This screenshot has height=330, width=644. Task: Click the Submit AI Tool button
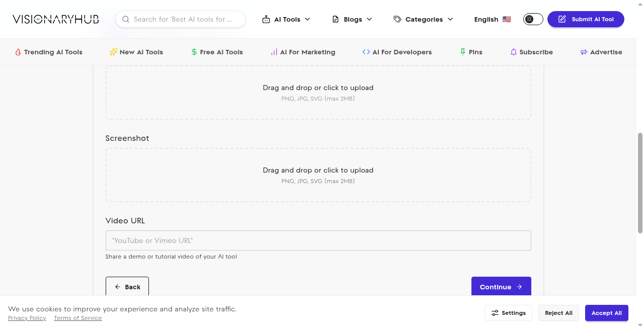pyautogui.click(x=586, y=19)
